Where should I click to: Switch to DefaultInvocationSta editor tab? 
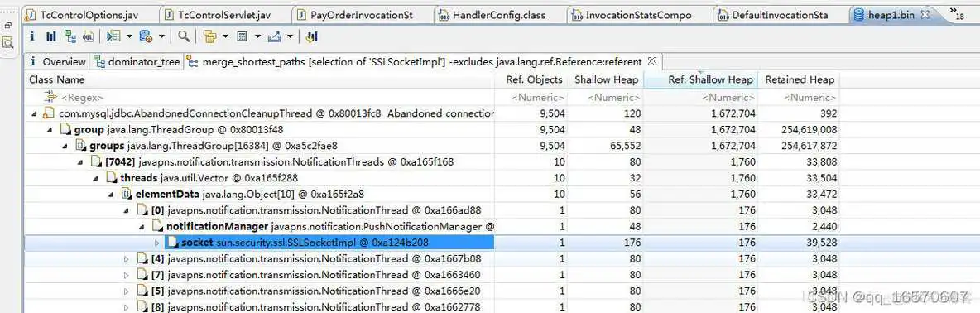pyautogui.click(x=780, y=14)
